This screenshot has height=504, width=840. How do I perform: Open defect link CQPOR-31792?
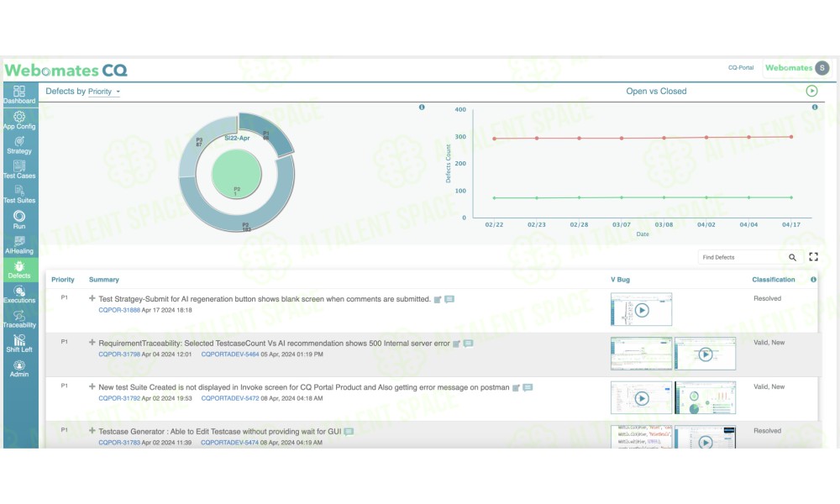pos(119,398)
